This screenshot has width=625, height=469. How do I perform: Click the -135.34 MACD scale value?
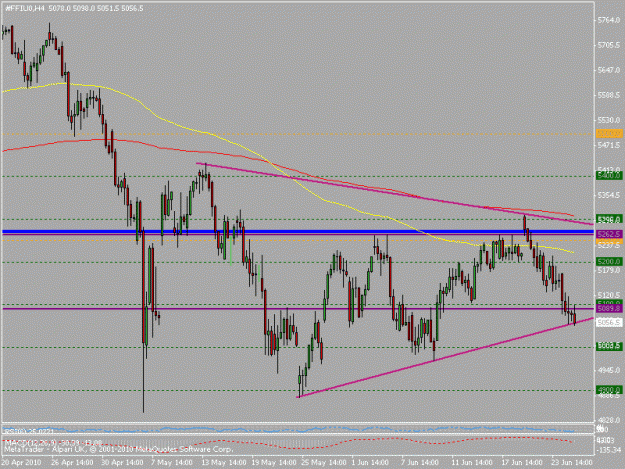pos(609,450)
